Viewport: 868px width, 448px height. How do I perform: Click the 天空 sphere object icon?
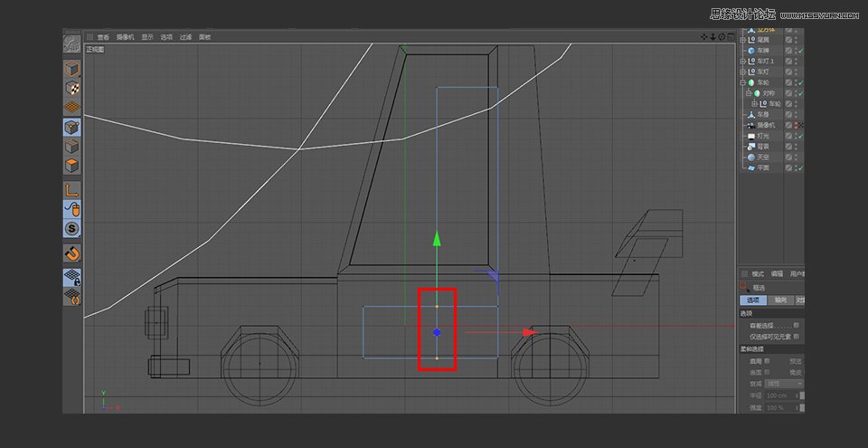point(751,157)
